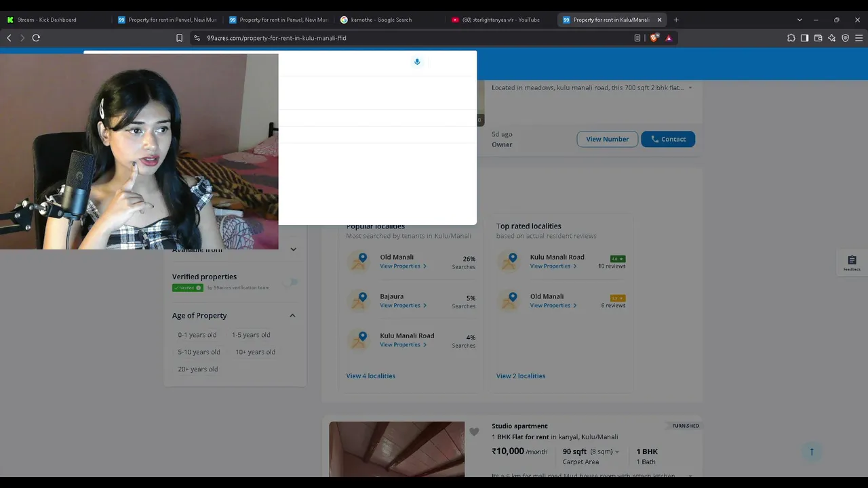Open site settings icon in address bar
The width and height of the screenshot is (868, 488).
coord(197,38)
